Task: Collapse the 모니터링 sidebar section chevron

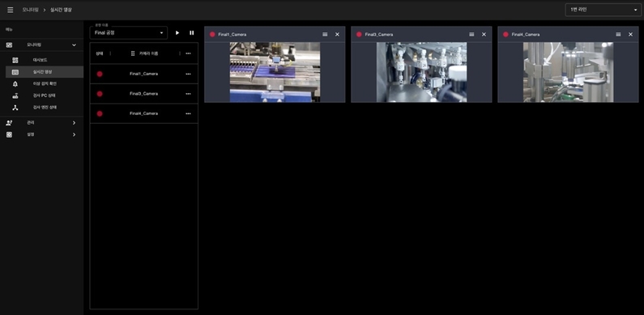Action: coord(74,45)
